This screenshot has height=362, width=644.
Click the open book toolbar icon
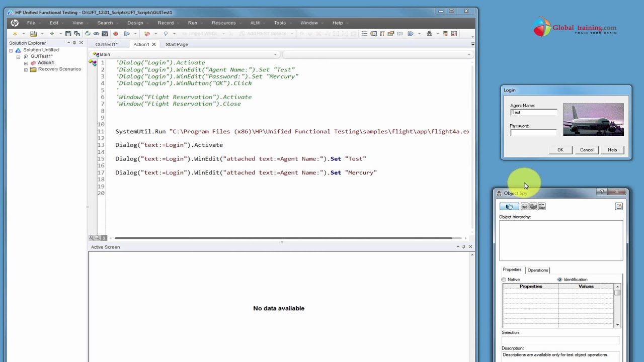pos(399,34)
